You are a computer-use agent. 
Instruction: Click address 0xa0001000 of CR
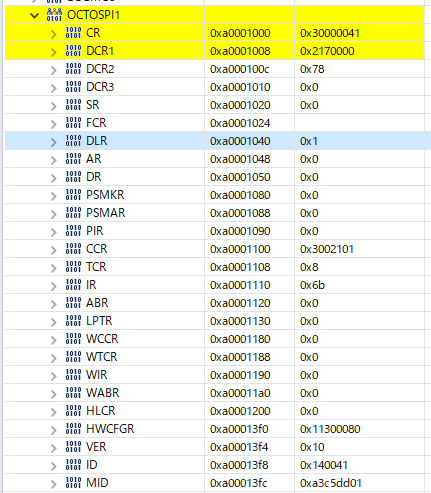240,33
